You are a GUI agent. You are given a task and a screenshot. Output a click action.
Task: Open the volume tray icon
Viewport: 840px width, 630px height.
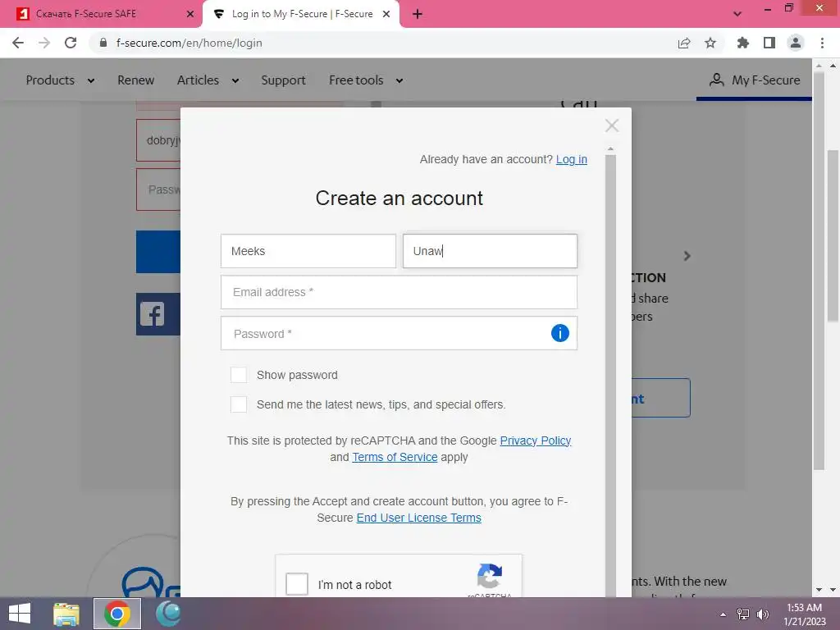tap(763, 614)
